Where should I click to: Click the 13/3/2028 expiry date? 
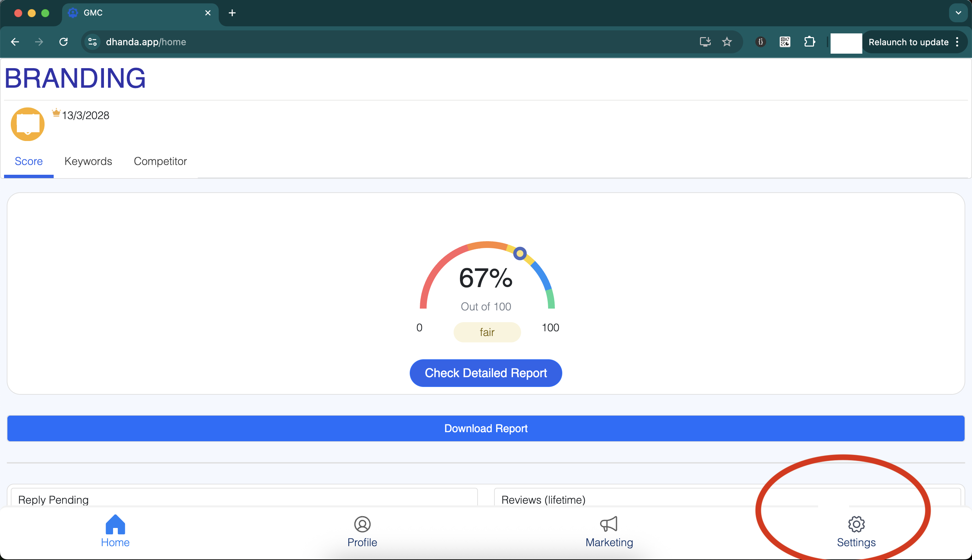coord(85,115)
